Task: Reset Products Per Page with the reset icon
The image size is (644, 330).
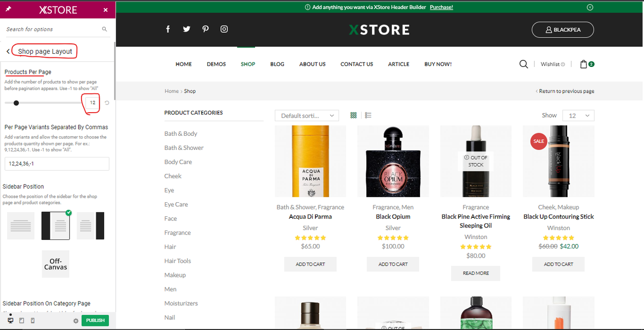Action: 107,103
